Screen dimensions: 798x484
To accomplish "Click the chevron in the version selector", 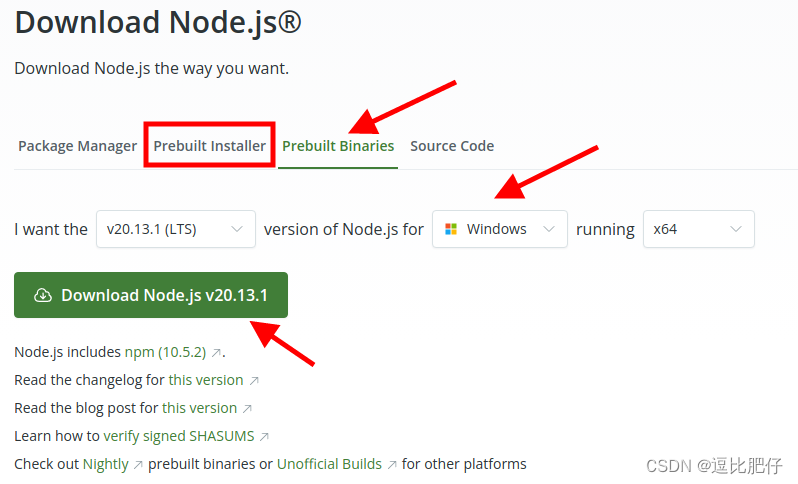I will click(237, 229).
